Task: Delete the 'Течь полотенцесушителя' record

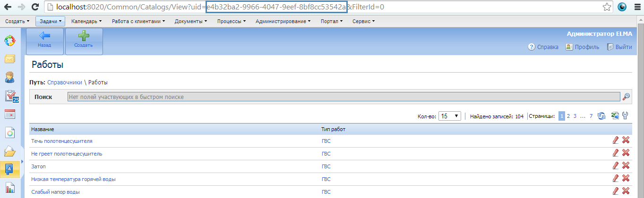Action: (x=626, y=140)
